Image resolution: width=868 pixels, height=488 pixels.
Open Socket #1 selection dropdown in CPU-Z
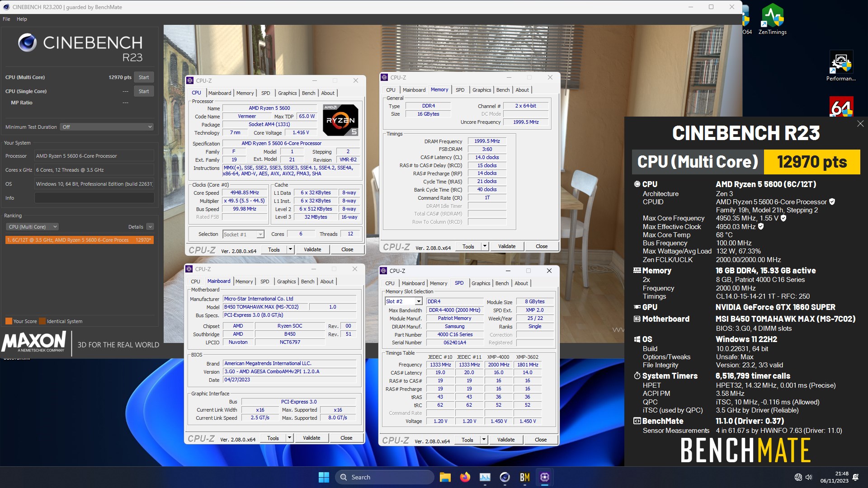pyautogui.click(x=243, y=235)
